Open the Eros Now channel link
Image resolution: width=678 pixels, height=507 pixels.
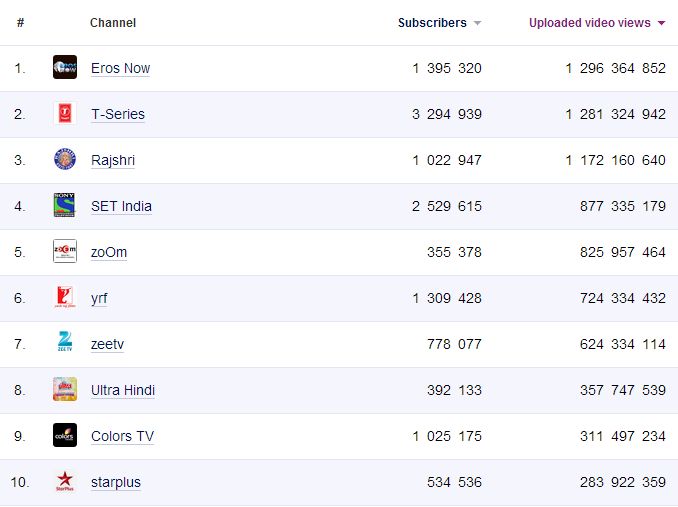120,68
